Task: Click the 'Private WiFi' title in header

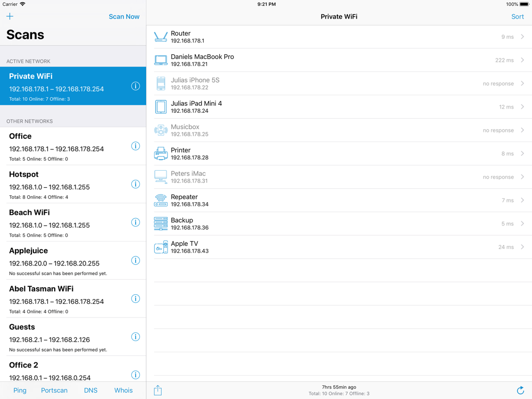Action: coord(339,16)
